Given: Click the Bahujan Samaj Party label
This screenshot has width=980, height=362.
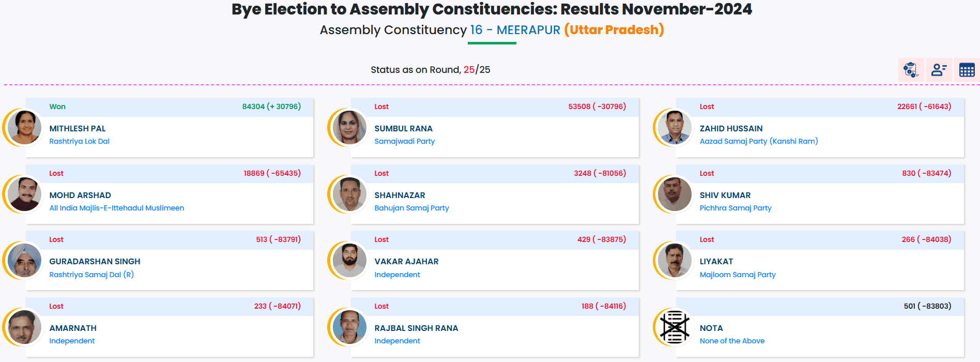Looking at the screenshot, I should [x=411, y=208].
